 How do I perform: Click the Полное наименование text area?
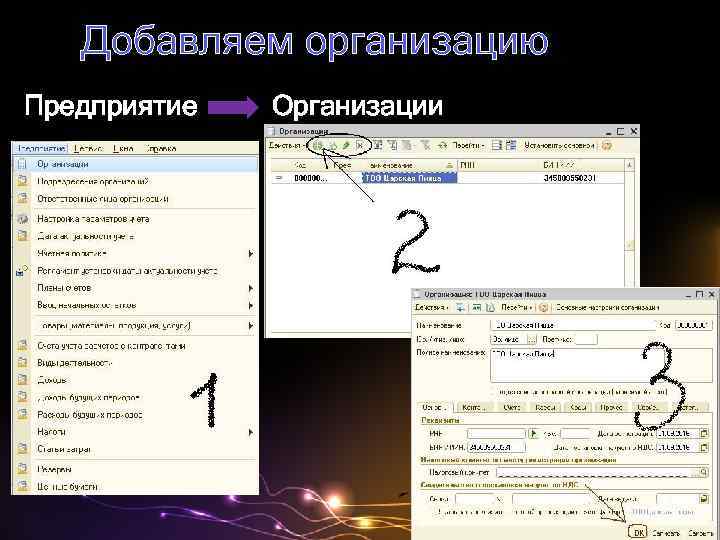coord(601,366)
